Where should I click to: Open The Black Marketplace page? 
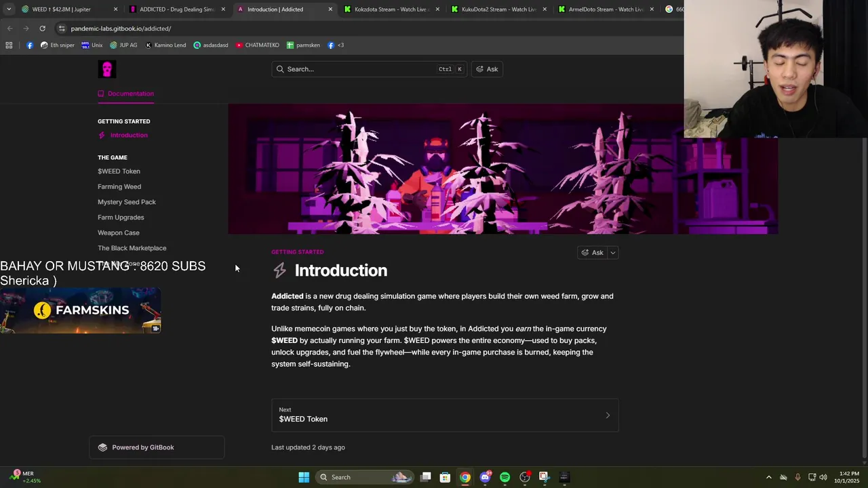132,248
